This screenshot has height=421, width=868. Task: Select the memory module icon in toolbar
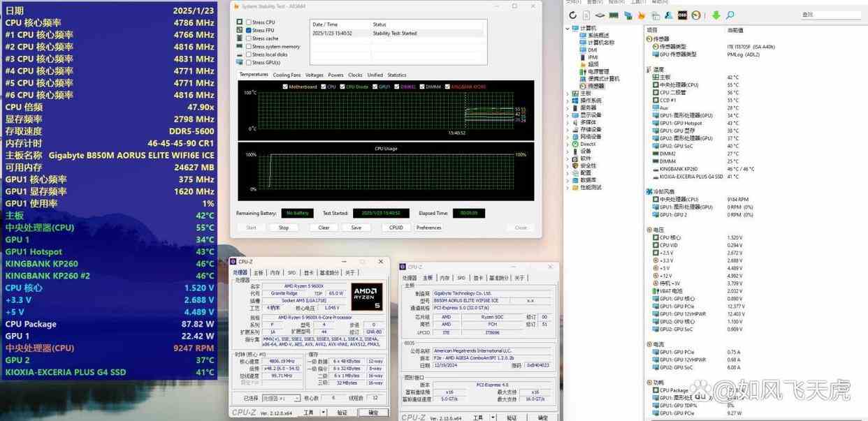click(614, 15)
